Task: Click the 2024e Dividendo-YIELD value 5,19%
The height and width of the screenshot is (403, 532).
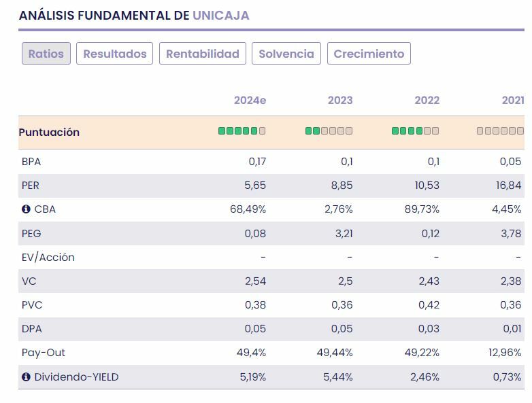Action: coord(252,376)
